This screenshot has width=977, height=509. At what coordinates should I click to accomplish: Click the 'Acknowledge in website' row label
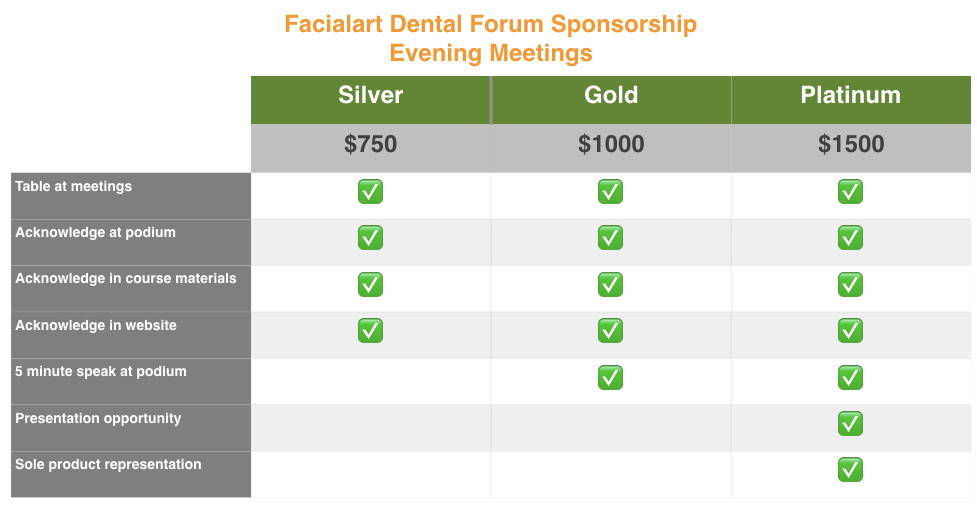pyautogui.click(x=96, y=326)
